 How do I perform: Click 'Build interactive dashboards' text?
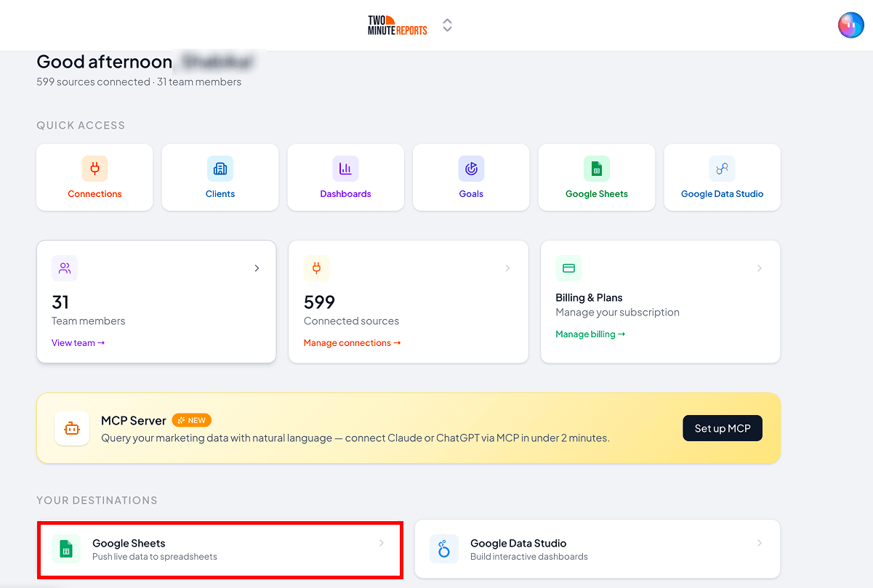click(529, 557)
